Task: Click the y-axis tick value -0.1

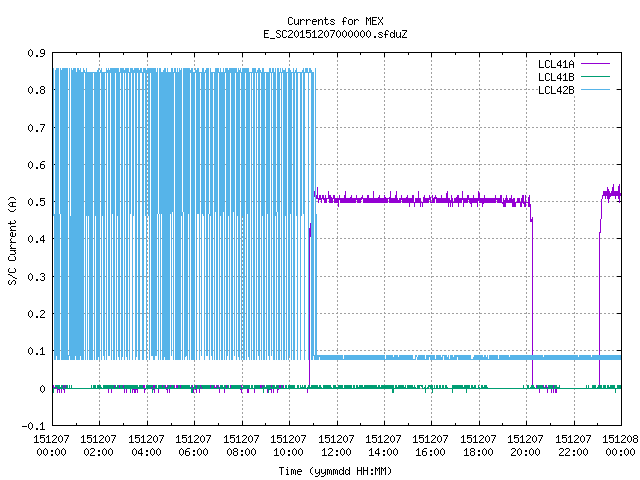Action: (x=33, y=426)
